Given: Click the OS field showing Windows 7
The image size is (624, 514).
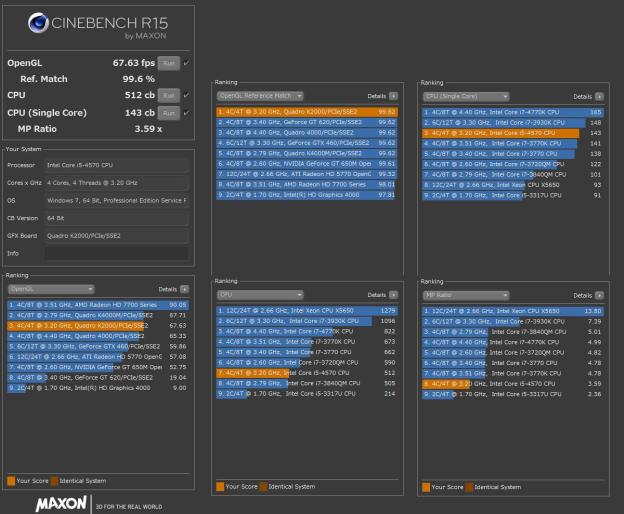Looking at the screenshot, I should click(x=116, y=201).
